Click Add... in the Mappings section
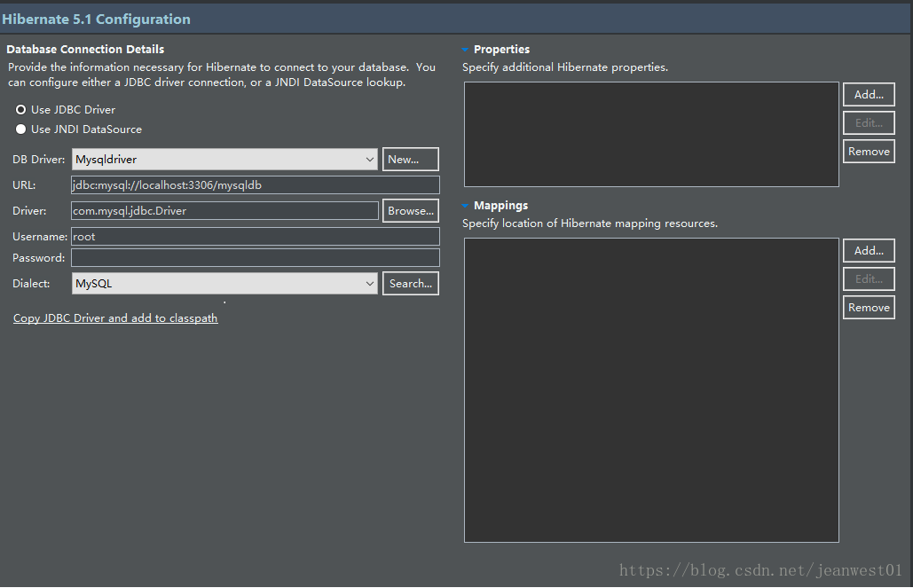Screen dimensions: 913x588 pyautogui.click(x=869, y=250)
